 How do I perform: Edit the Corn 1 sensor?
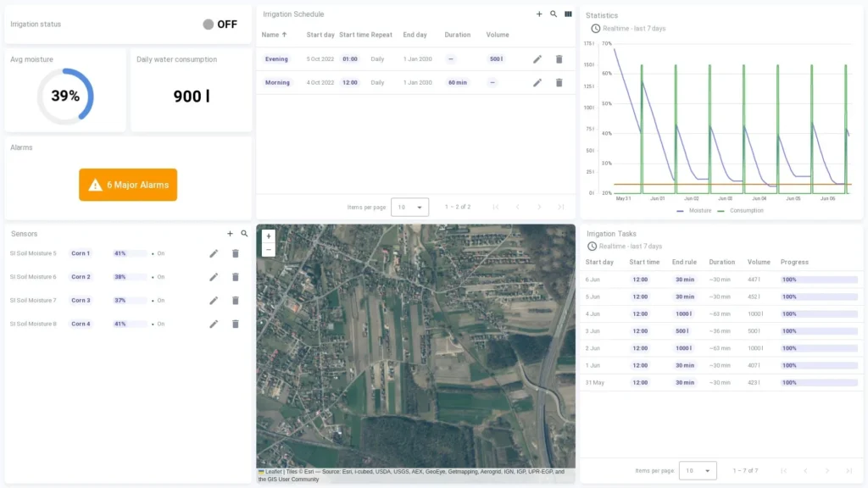pos(214,253)
